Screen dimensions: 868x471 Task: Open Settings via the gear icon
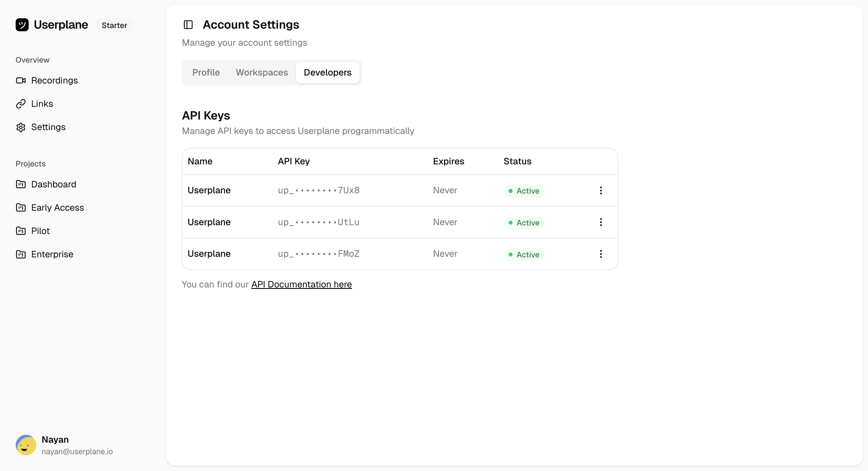pyautogui.click(x=21, y=127)
